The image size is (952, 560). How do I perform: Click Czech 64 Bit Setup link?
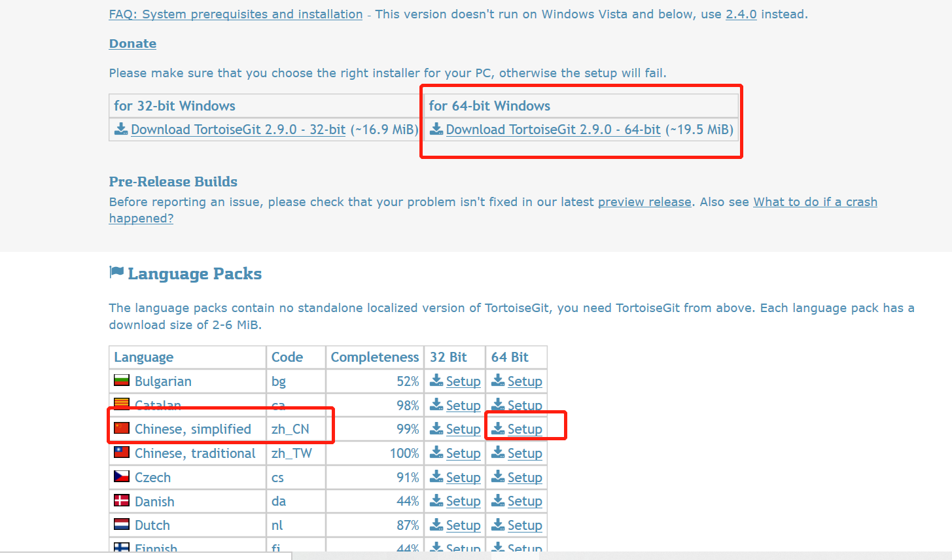tap(525, 478)
